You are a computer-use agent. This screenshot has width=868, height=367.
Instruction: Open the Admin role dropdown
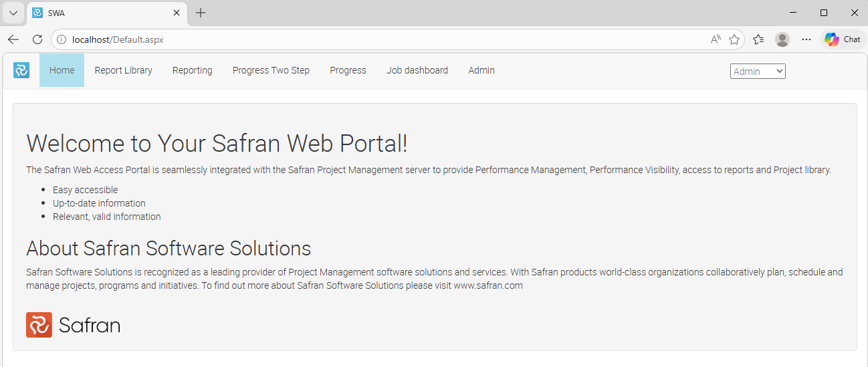coord(758,72)
